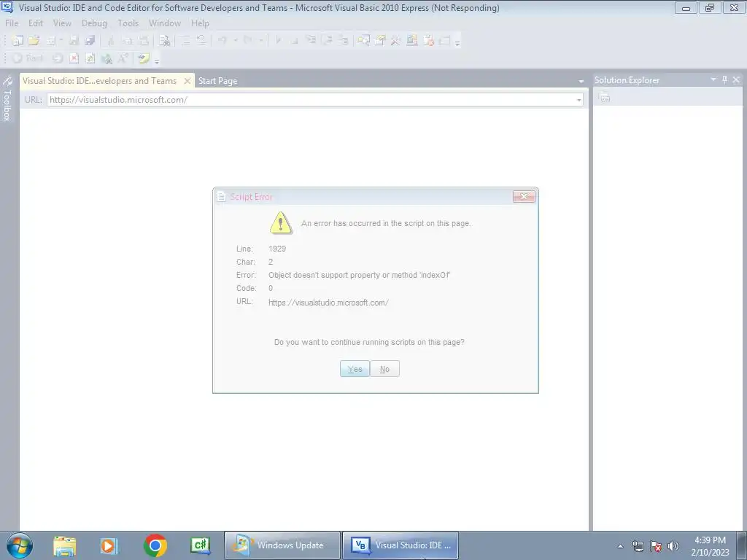Open the C# Express taskbar icon
This screenshot has height=560, width=747.
pos(201,545)
